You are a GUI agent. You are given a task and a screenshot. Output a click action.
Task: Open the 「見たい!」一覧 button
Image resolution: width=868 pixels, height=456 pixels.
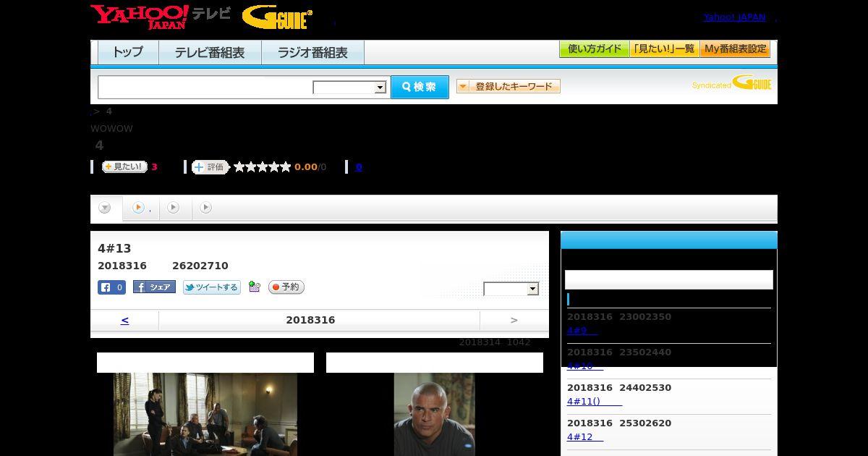[664, 49]
